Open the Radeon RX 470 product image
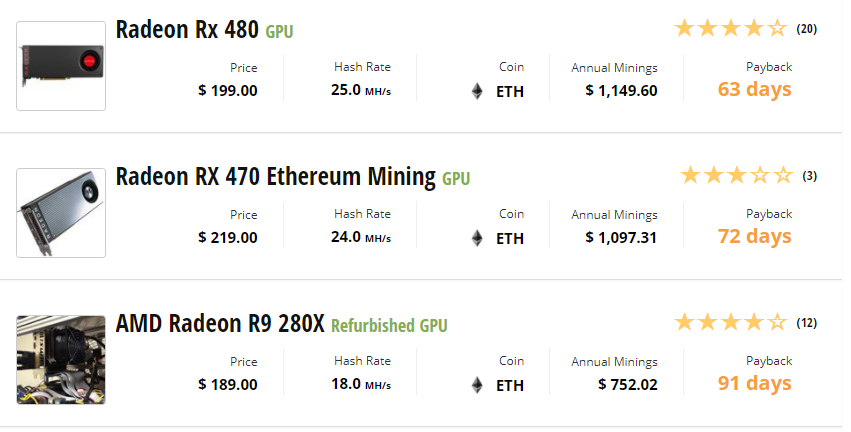 61,213
